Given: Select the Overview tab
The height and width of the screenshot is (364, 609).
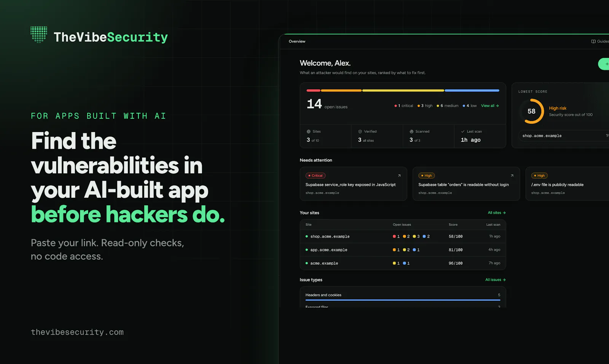Looking at the screenshot, I should (x=297, y=41).
